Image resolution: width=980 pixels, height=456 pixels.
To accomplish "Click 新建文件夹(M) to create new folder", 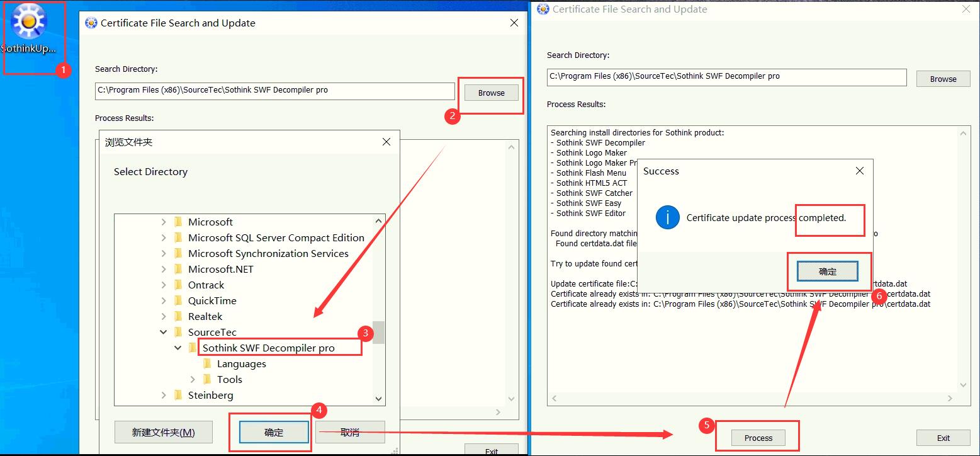I will 163,433.
